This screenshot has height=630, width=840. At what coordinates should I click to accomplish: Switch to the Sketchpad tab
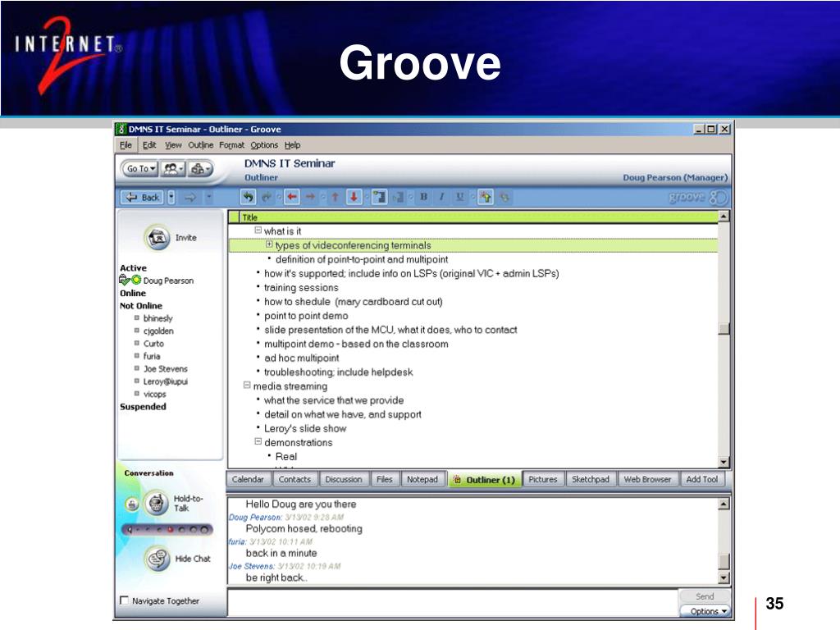coord(591,479)
